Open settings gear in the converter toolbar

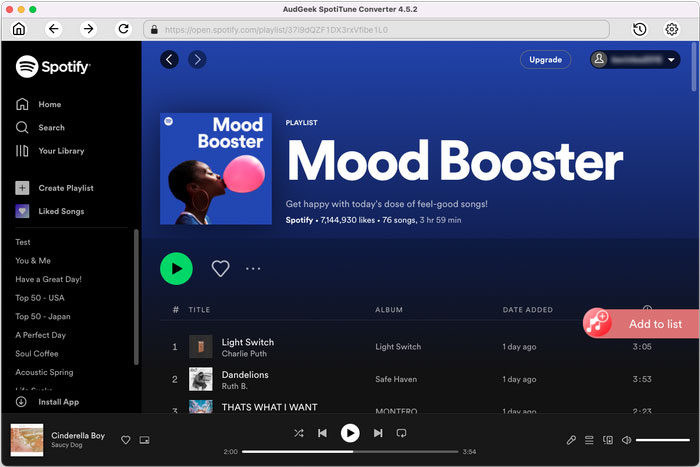pos(671,29)
